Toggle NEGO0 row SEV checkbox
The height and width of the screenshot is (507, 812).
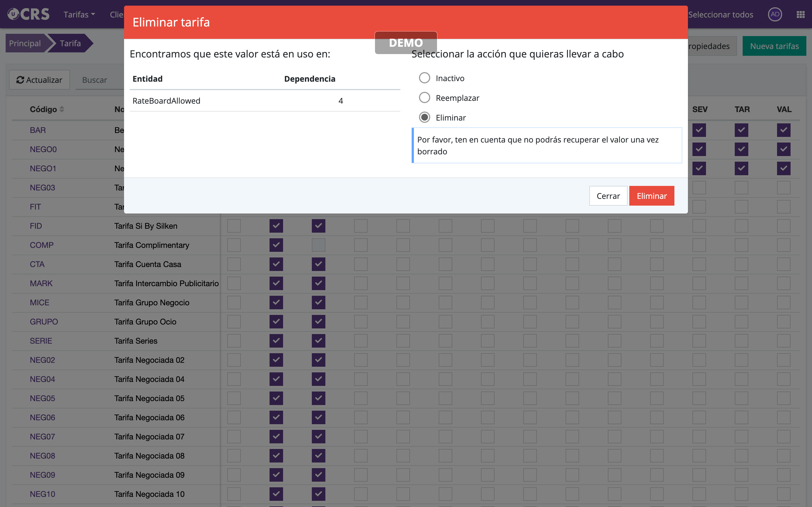coord(699,149)
